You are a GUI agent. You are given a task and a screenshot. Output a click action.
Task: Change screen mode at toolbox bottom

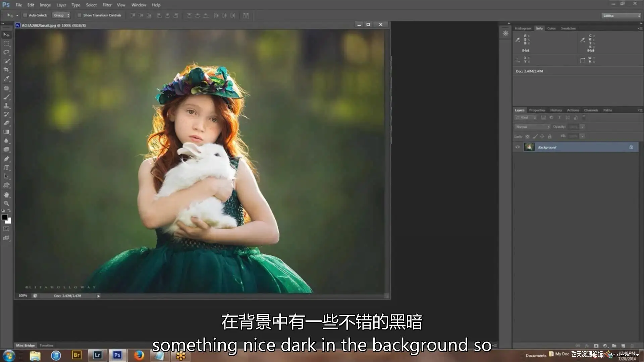coord(6,238)
